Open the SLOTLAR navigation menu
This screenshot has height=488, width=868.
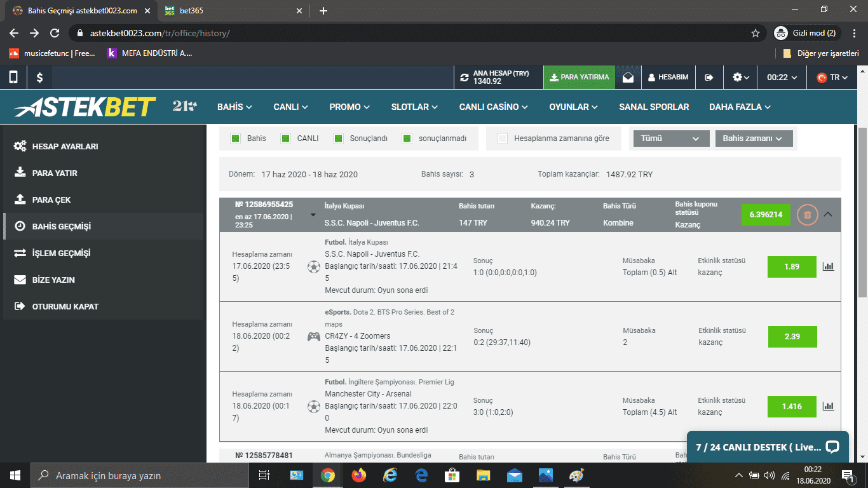pyautogui.click(x=416, y=107)
